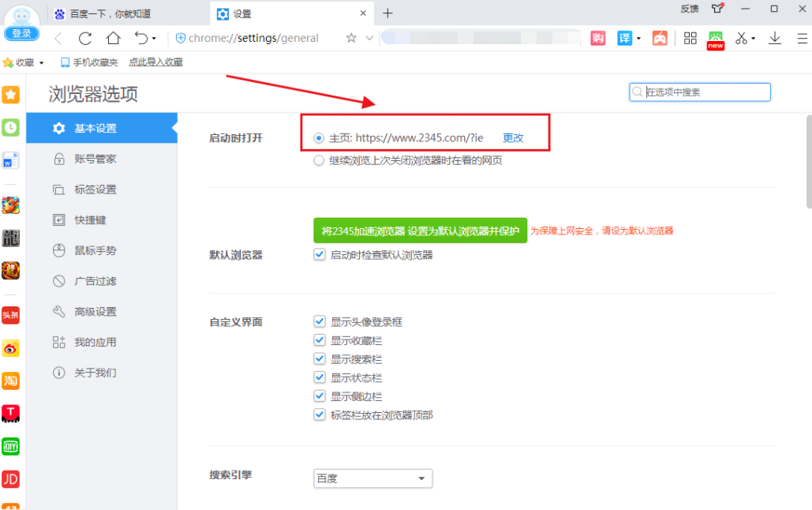
Task: Click 点此导入收藏 link
Action: [155, 62]
